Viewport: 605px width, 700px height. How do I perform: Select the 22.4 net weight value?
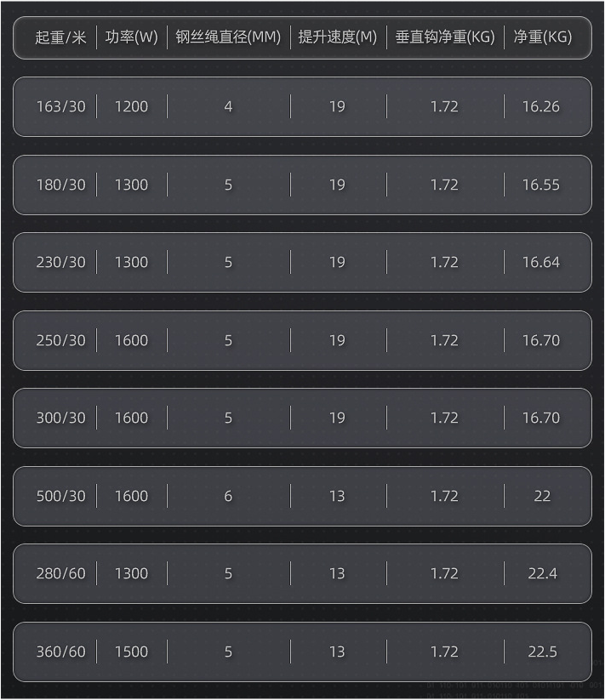543,573
